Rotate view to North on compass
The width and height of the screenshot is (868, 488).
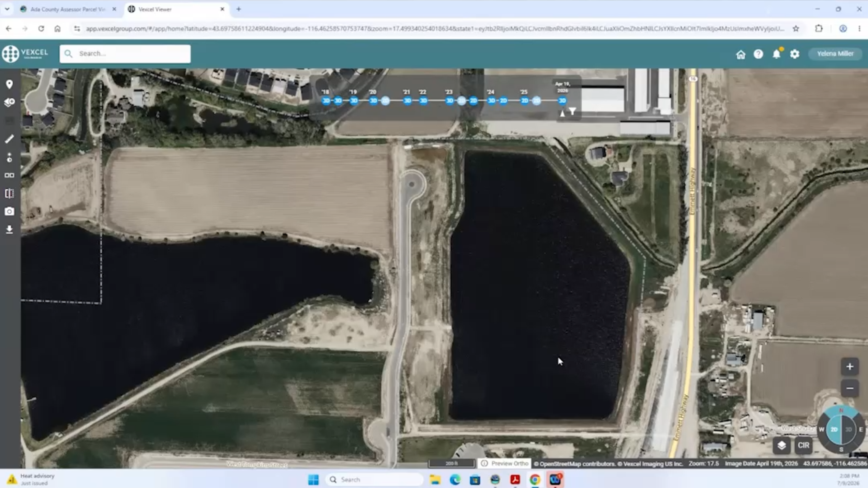[841, 410]
